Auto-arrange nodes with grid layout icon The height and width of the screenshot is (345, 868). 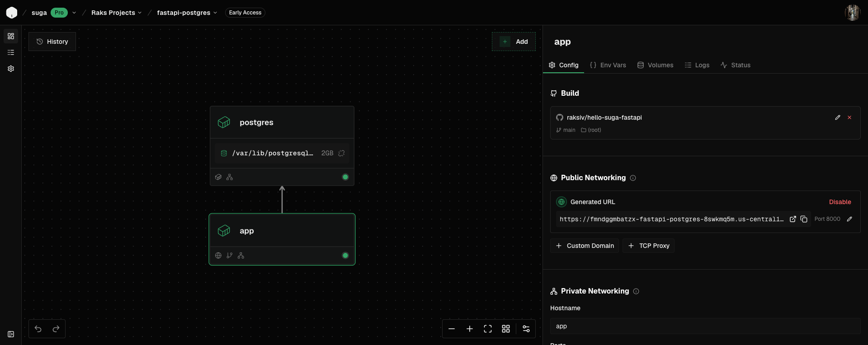click(x=506, y=329)
